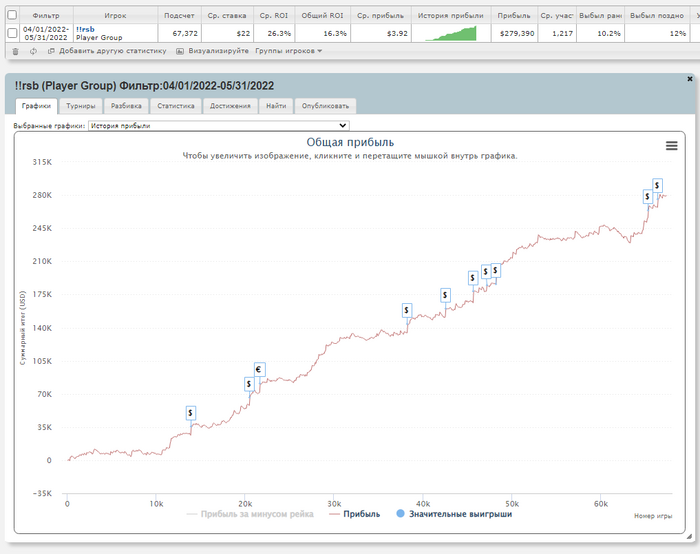Screen dimensions: 700x554
Task: Open the 'Турниры' tab
Action: [x=81, y=106]
